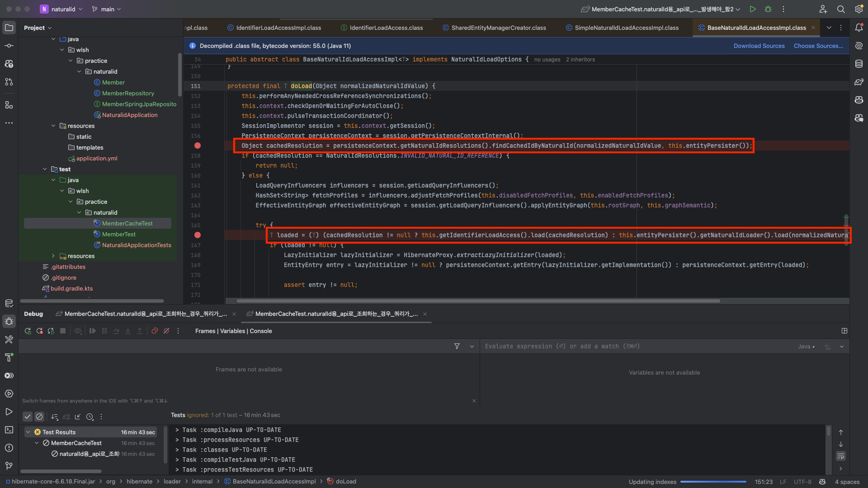This screenshot has width=868, height=488.
Task: Open the Commit tool window
Action: click(9, 46)
